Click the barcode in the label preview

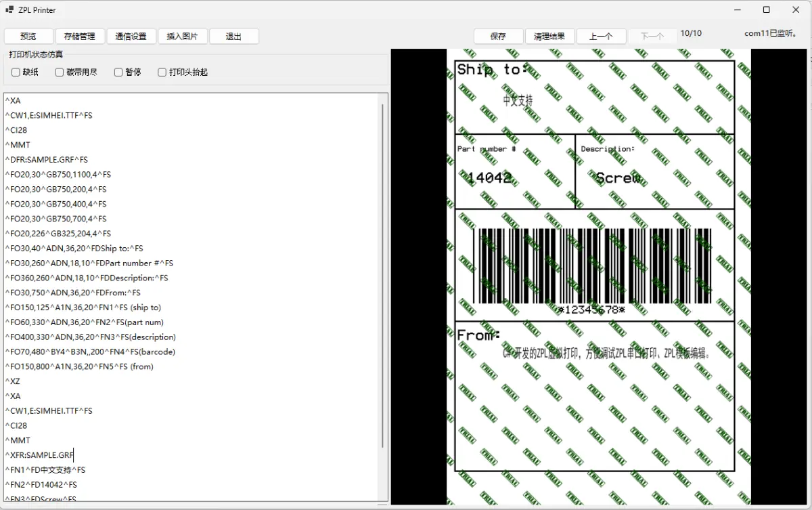(592, 265)
